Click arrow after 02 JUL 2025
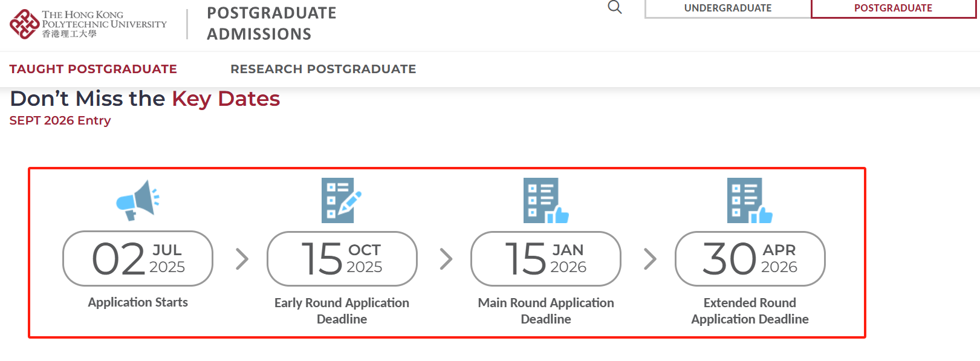This screenshot has height=361, width=980. pos(242,259)
